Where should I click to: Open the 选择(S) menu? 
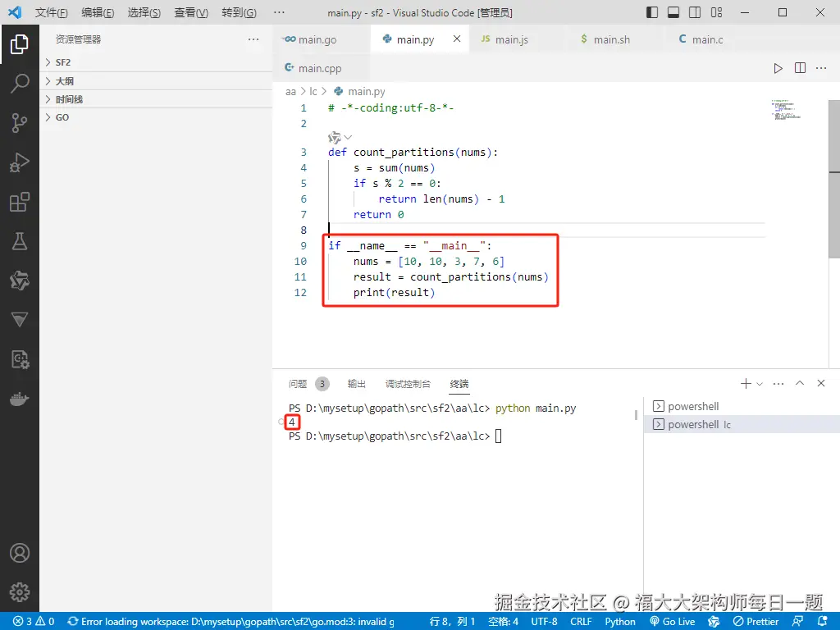(144, 12)
